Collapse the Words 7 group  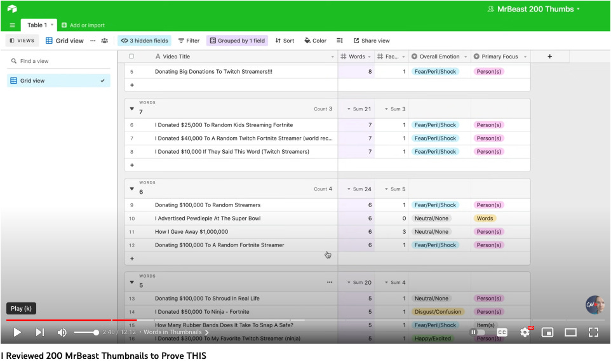coord(131,109)
